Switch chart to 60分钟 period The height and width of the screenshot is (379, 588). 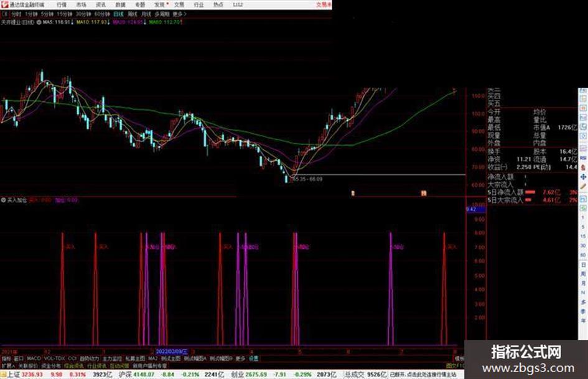[102, 14]
